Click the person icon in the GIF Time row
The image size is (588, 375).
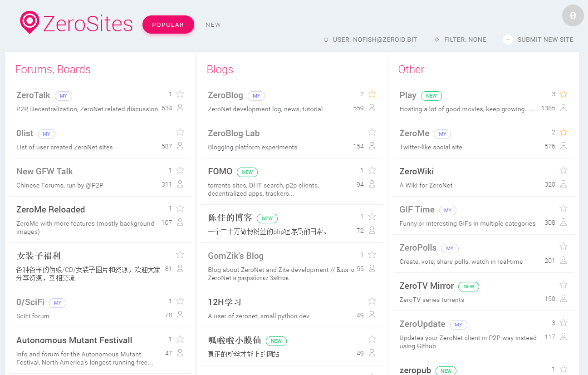click(563, 222)
